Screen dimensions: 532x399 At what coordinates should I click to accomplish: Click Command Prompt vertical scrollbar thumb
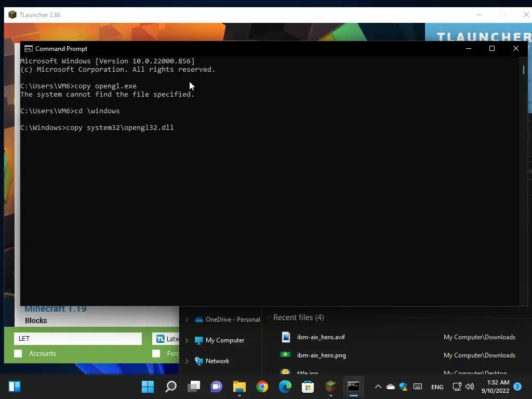click(x=524, y=70)
